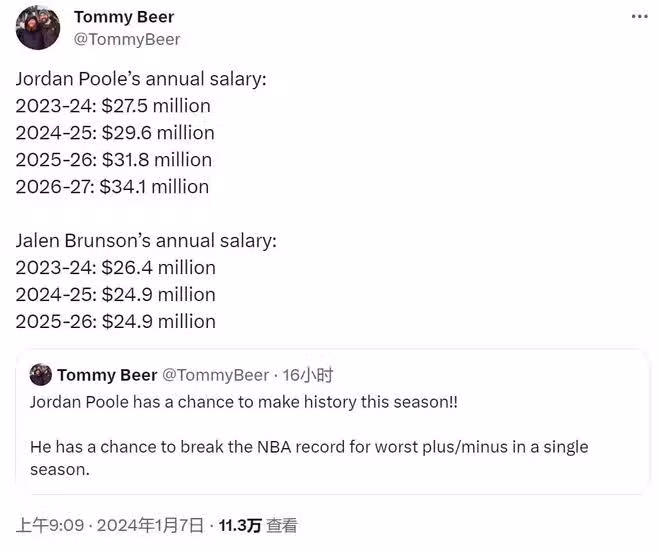Screen dimensions: 660x554
Task: Open the three-dot more options menu
Action: (639, 17)
